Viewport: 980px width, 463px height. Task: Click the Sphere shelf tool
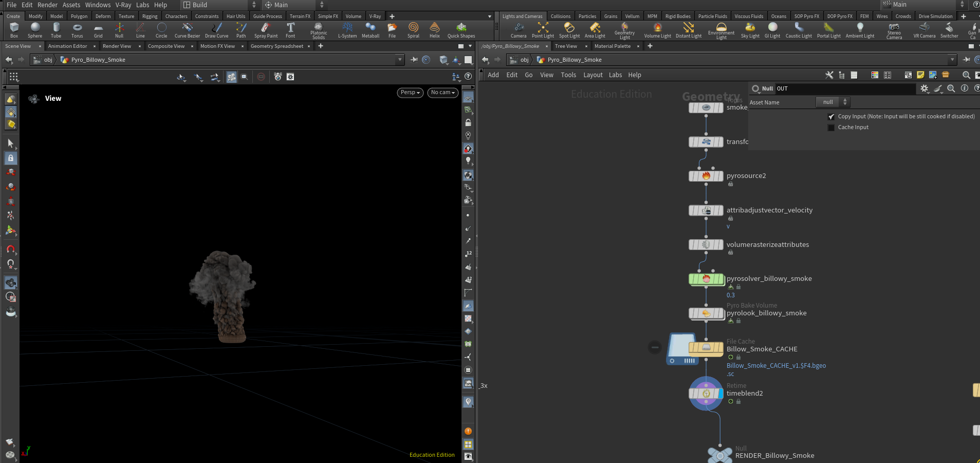pos(35,30)
